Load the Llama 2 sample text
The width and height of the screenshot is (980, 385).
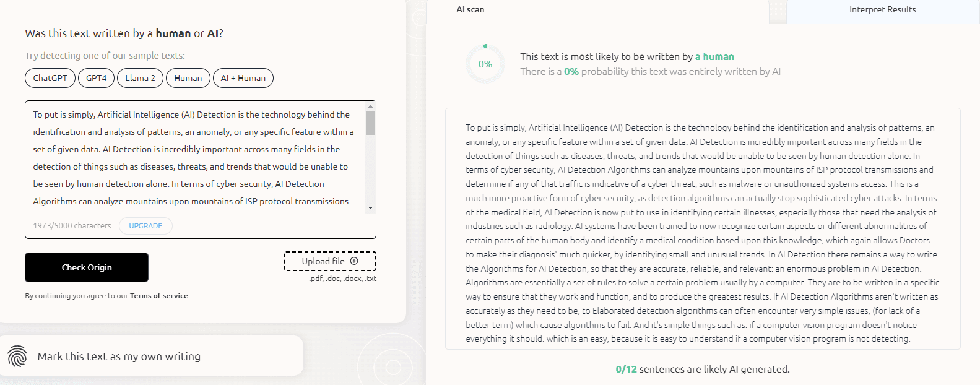tap(140, 78)
